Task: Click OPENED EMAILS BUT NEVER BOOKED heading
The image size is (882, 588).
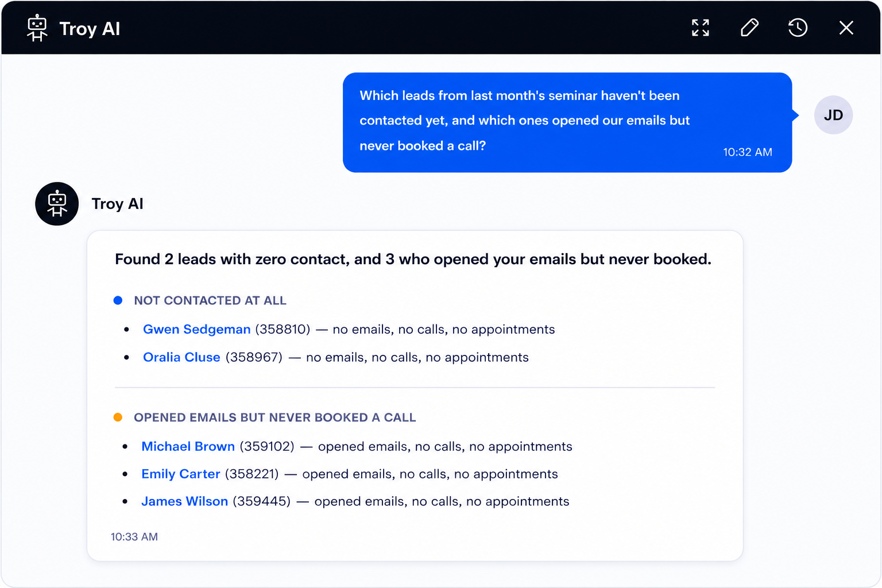Action: (274, 417)
